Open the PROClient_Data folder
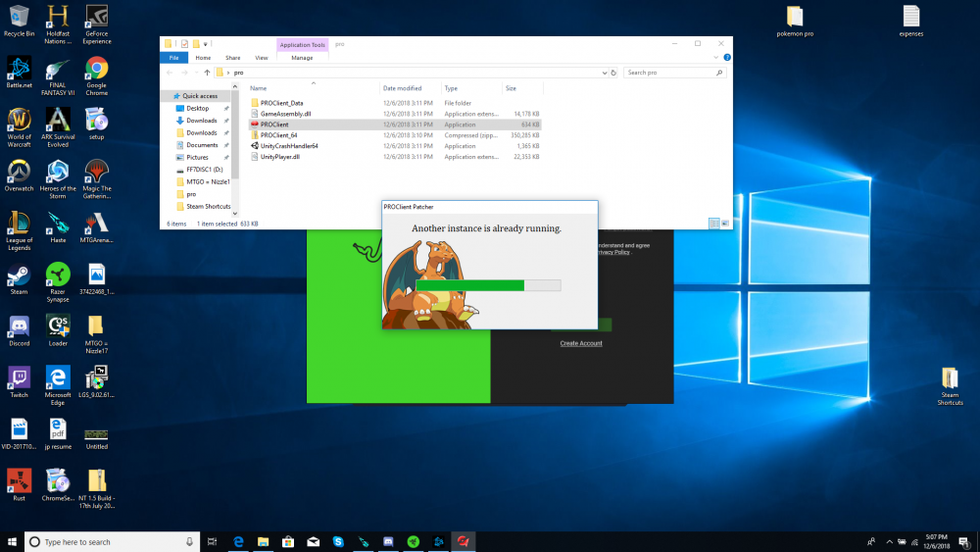The width and height of the screenshot is (980, 552). pos(281,103)
